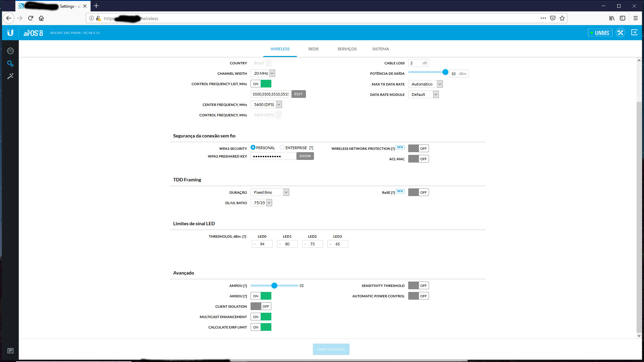Open the log list icon at bottom-left

(x=10, y=351)
